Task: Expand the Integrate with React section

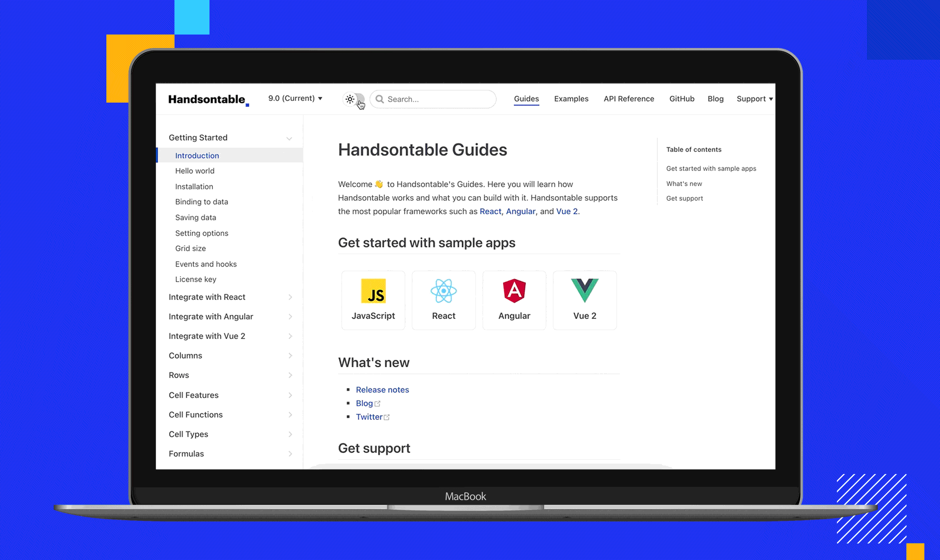Action: point(290,296)
